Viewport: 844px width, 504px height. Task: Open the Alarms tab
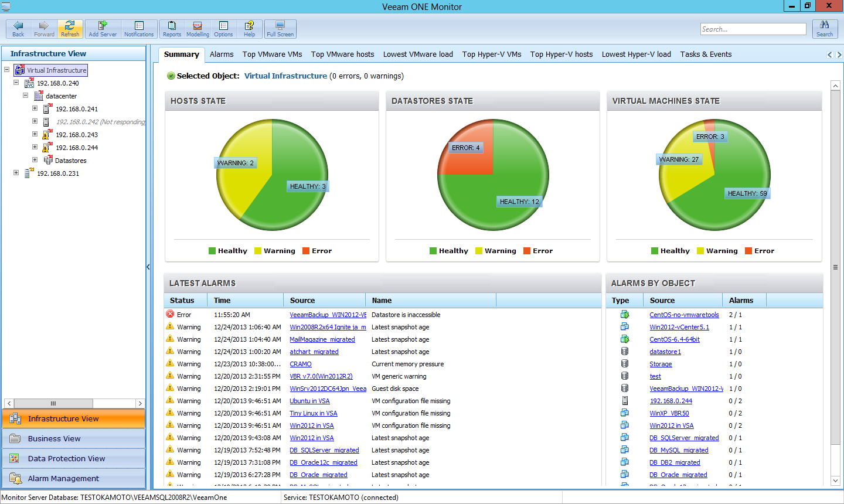[x=222, y=54]
